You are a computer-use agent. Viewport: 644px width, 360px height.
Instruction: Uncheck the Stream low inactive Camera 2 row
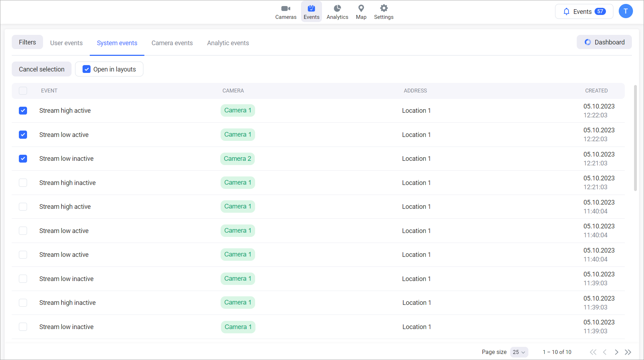coord(23,159)
